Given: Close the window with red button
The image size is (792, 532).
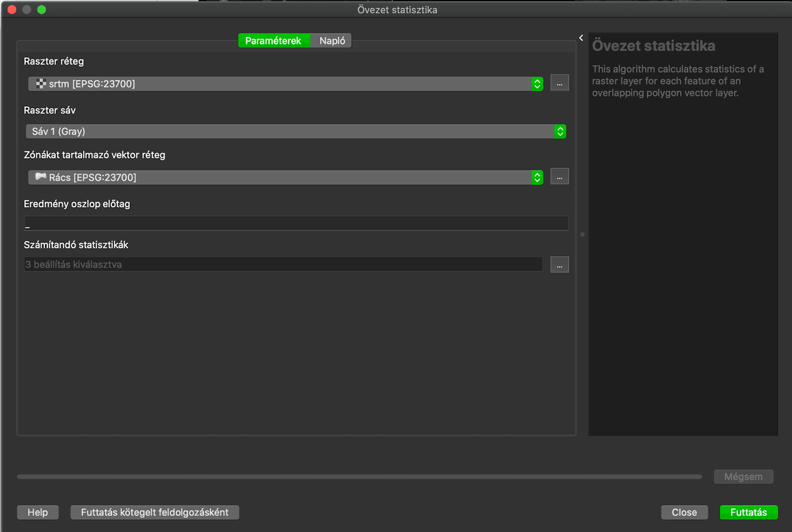Looking at the screenshot, I should 11,10.
